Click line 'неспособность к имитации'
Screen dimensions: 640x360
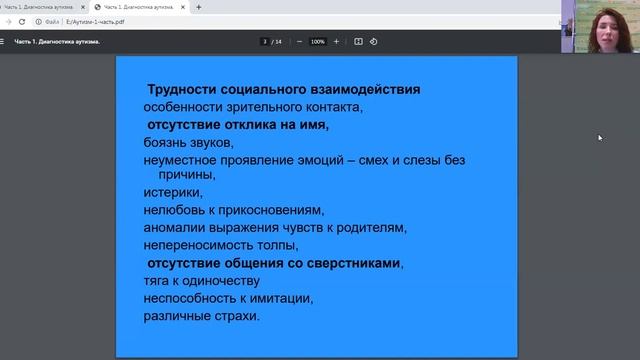coord(228,298)
